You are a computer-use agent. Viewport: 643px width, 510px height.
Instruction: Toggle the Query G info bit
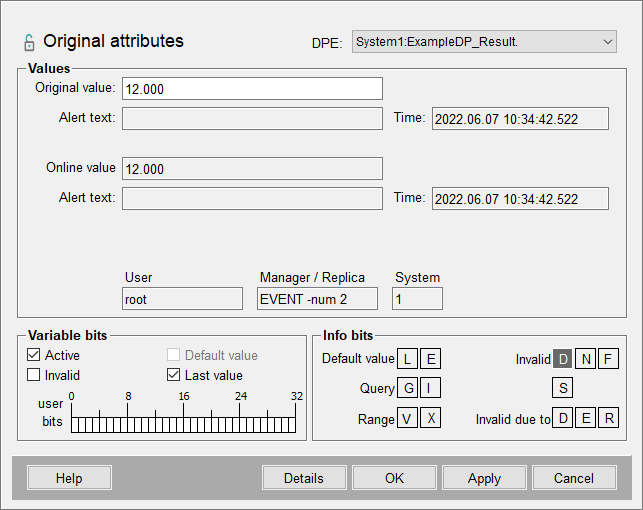coord(408,388)
